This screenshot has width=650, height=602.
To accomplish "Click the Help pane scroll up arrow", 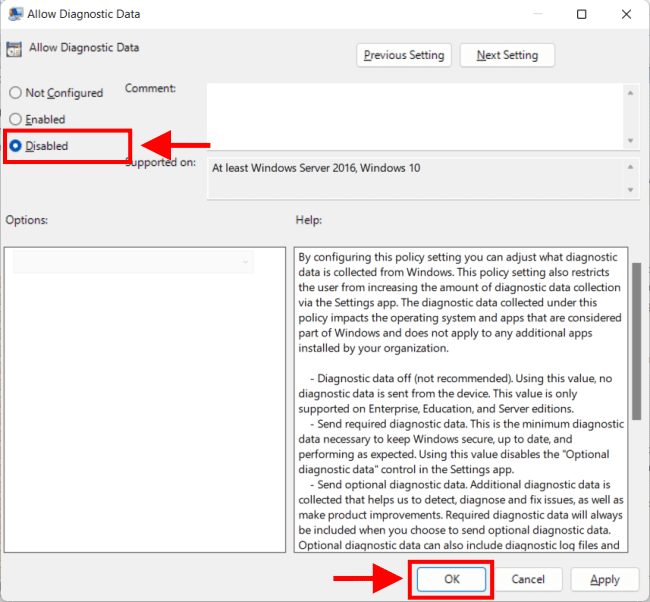I will click(636, 255).
